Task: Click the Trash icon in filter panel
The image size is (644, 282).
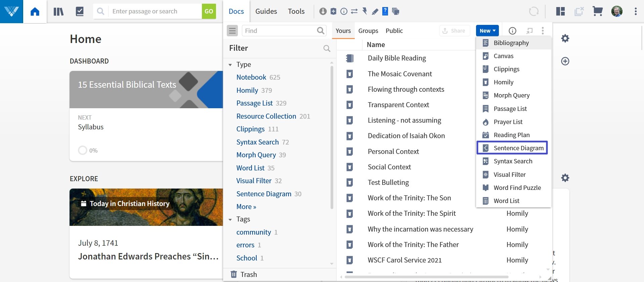Action: click(x=234, y=274)
